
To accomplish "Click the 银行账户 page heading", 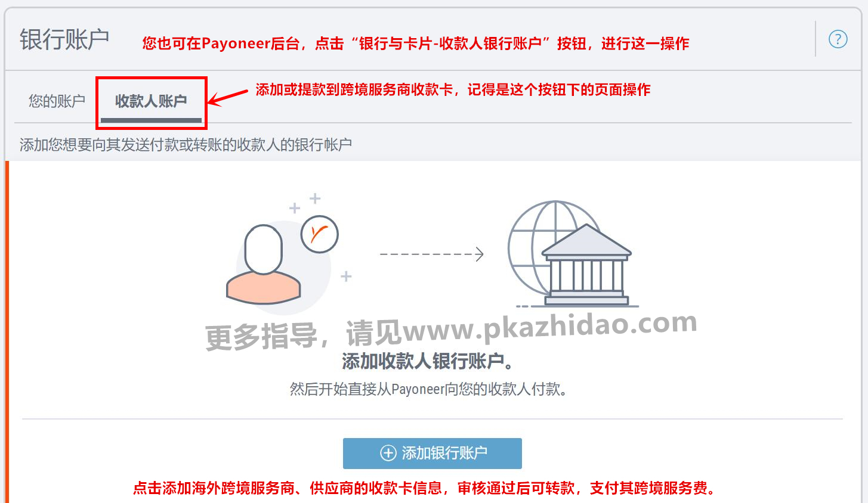I will click(x=64, y=39).
